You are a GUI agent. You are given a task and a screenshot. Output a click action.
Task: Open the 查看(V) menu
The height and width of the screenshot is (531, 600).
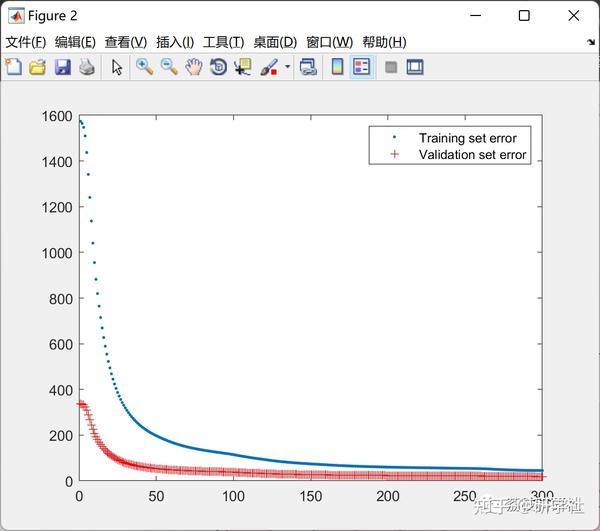[126, 42]
